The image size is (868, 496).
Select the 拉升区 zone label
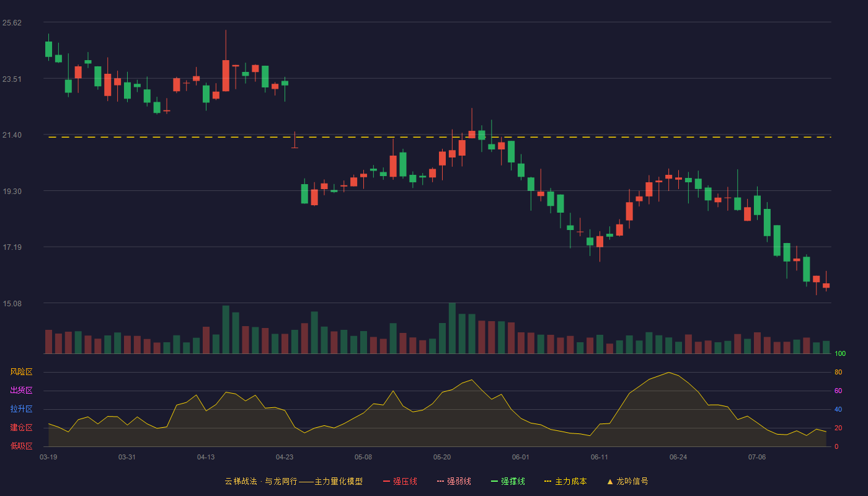coord(21,409)
